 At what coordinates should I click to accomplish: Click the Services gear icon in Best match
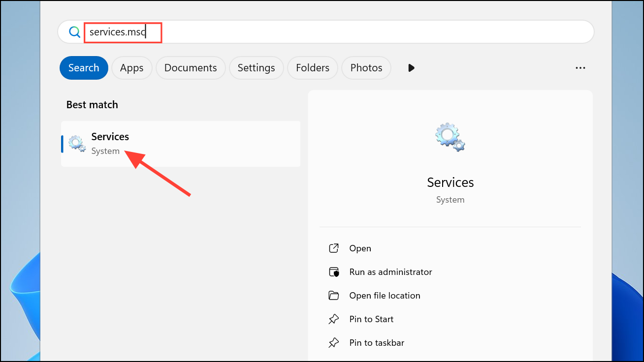click(x=77, y=143)
